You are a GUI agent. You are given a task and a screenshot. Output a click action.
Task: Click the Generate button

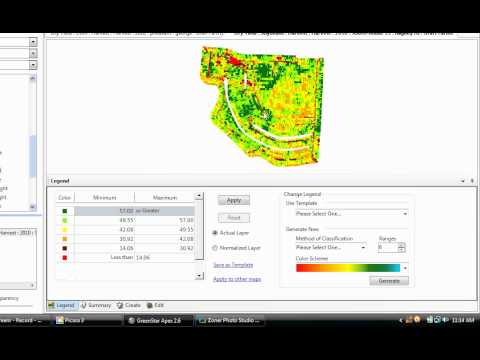389,281
